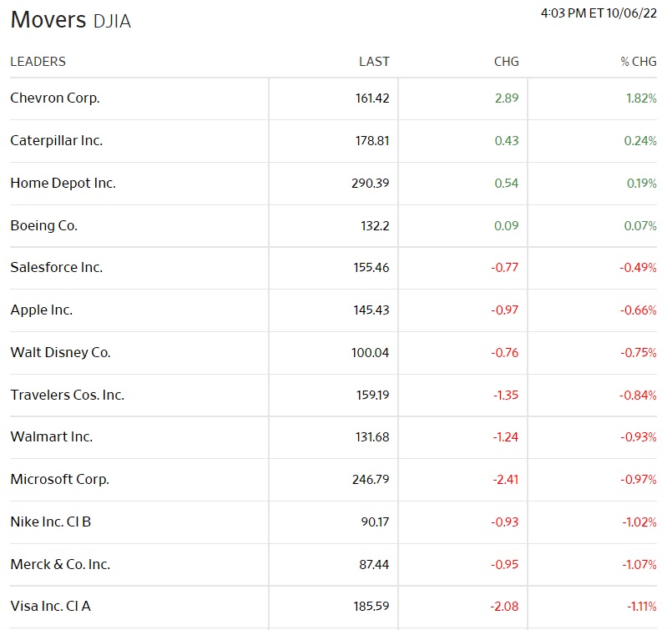Click Apple percent change -0.66%
Viewport: 672px width, 630px height.
[x=638, y=310]
